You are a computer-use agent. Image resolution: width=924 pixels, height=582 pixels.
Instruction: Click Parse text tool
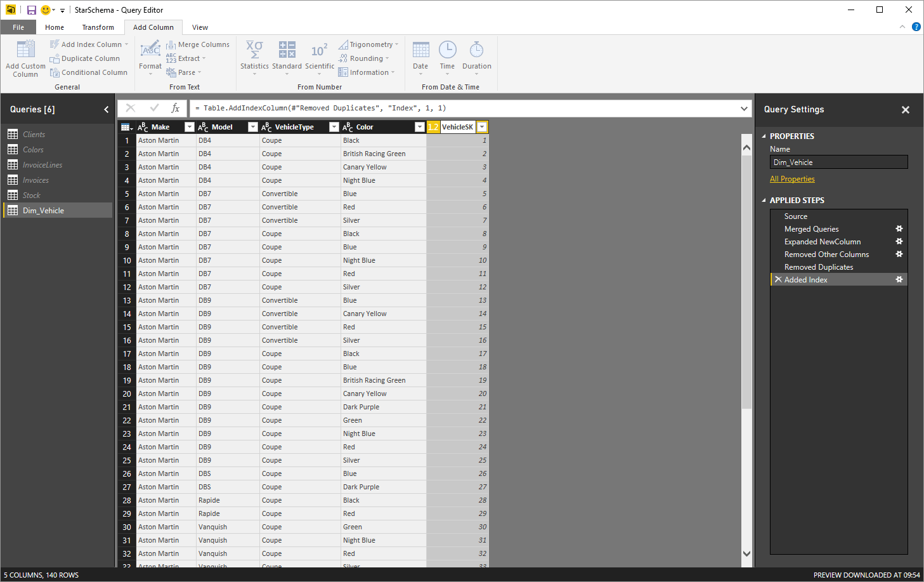pyautogui.click(x=184, y=72)
